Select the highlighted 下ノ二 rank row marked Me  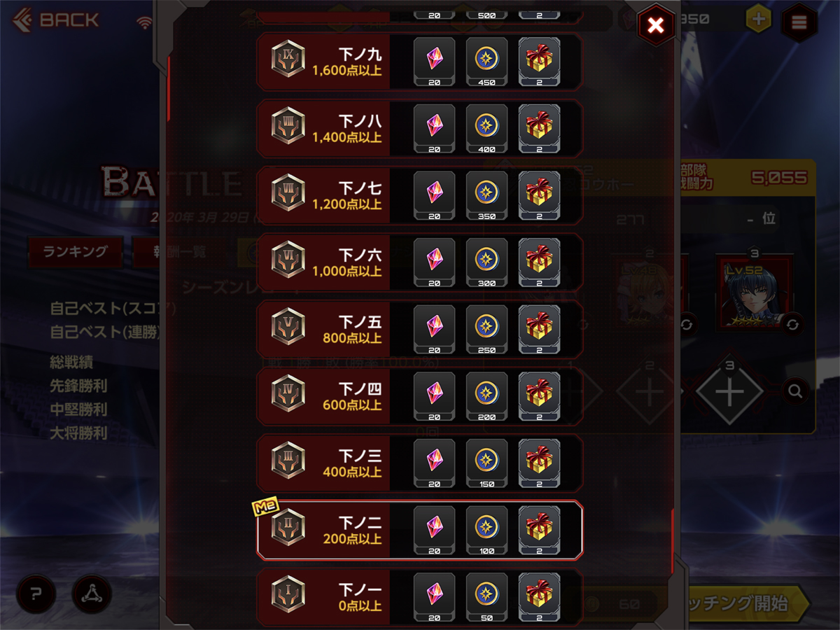tap(419, 530)
